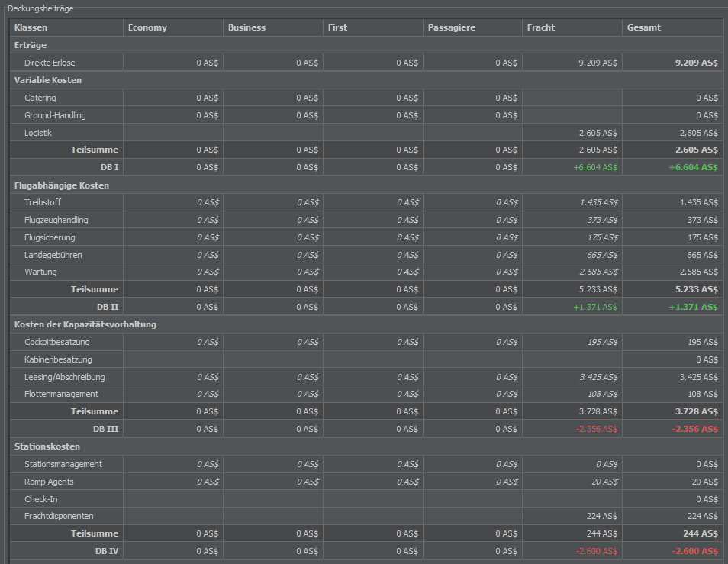
Task: Click the Passagiere column header
Action: [472, 27]
